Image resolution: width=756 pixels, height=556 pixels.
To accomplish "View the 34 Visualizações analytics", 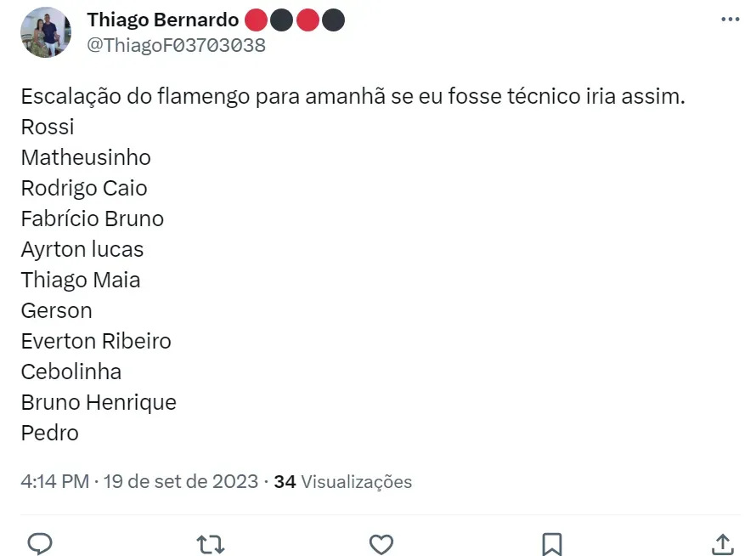I will [343, 482].
